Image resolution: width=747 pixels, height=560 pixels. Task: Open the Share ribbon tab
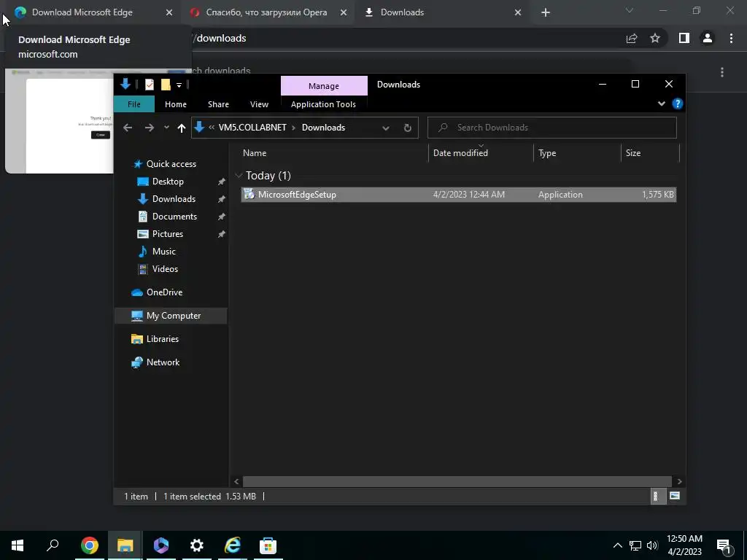click(x=218, y=104)
